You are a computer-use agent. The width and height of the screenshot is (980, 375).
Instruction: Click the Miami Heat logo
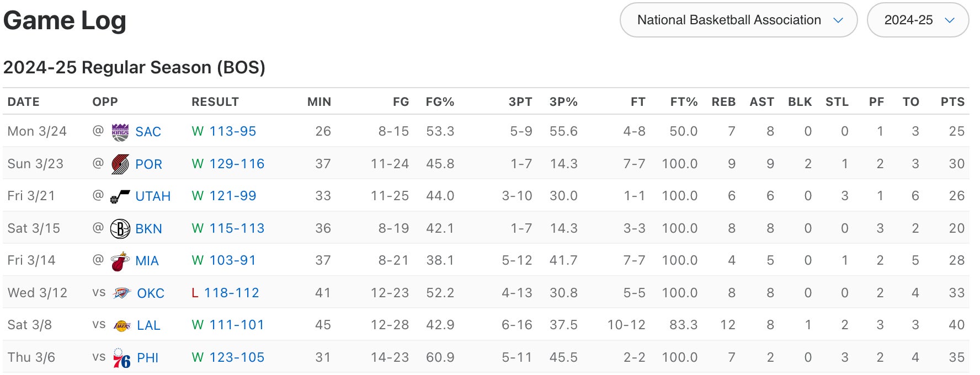[x=120, y=261]
